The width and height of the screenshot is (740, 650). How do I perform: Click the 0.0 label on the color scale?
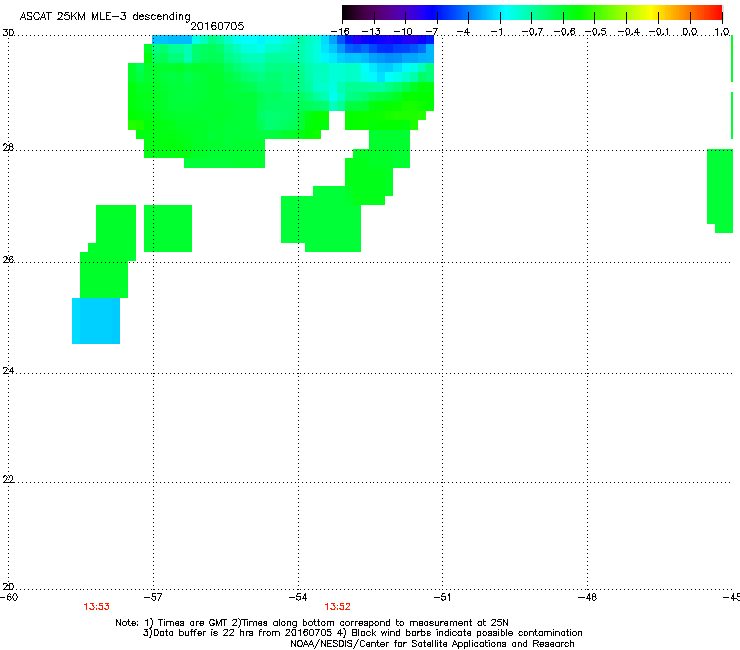coord(690,32)
